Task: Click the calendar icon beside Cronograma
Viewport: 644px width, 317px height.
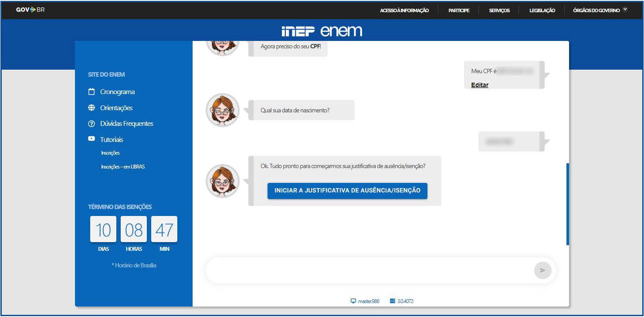Action: click(x=92, y=92)
